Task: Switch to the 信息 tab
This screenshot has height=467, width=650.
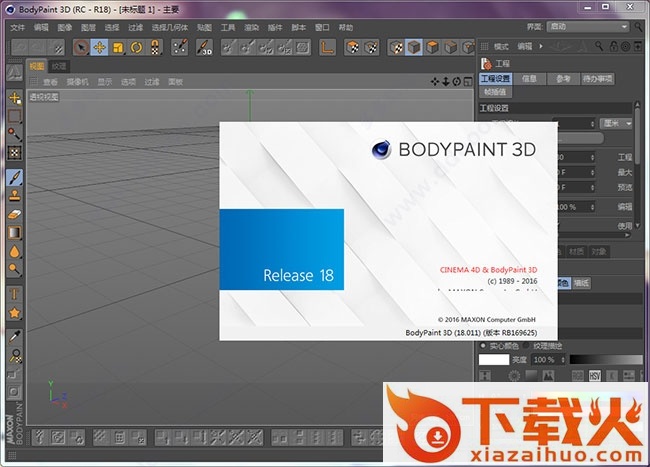Action: pyautogui.click(x=529, y=78)
